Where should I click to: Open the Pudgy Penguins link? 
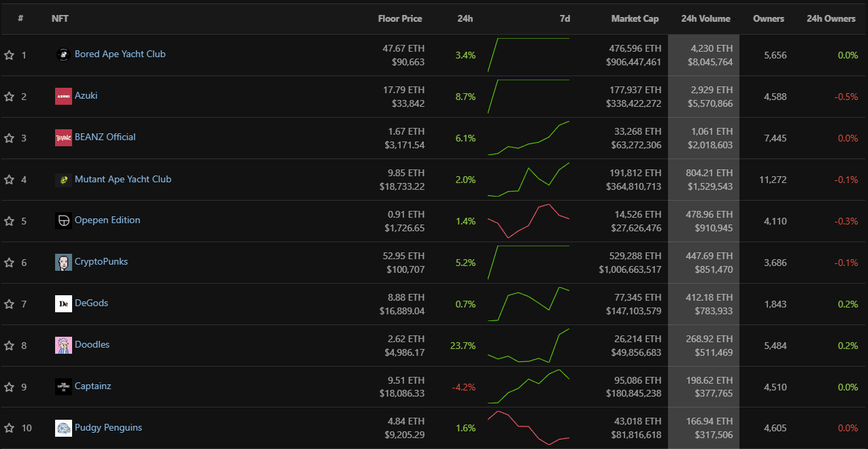[x=108, y=427]
